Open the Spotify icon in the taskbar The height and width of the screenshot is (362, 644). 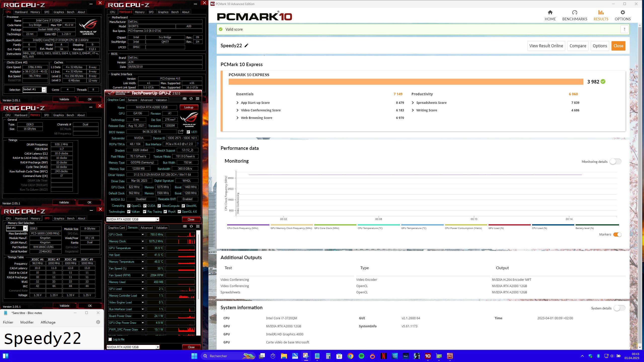click(361, 356)
